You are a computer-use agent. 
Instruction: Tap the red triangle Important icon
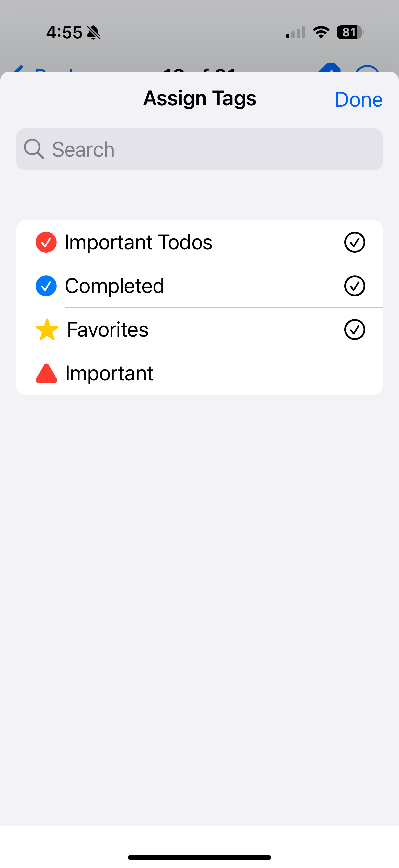click(x=46, y=373)
